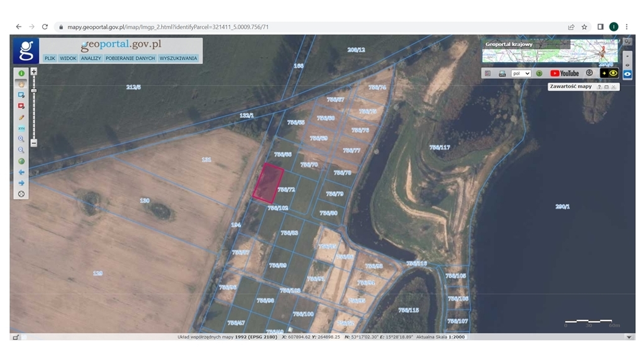Viewport: 644px width, 362px height.
Task: Select the hand pan tool
Action: point(21,84)
